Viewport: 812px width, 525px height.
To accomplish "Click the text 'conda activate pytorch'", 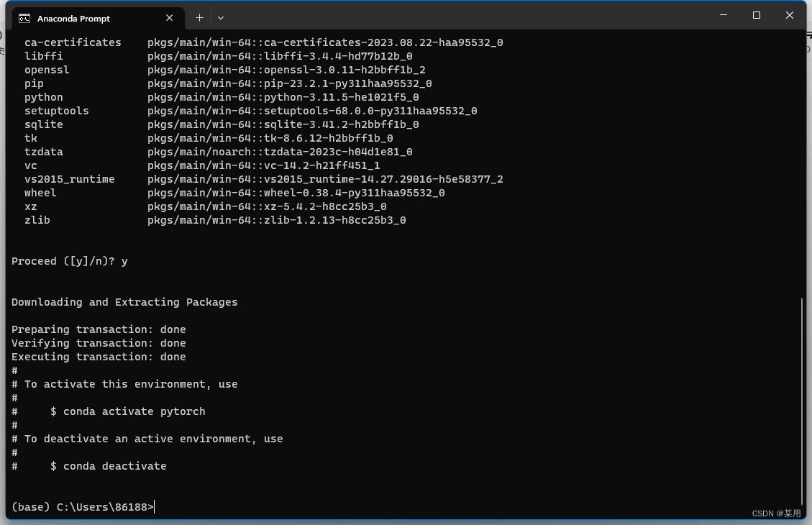I will [x=134, y=411].
